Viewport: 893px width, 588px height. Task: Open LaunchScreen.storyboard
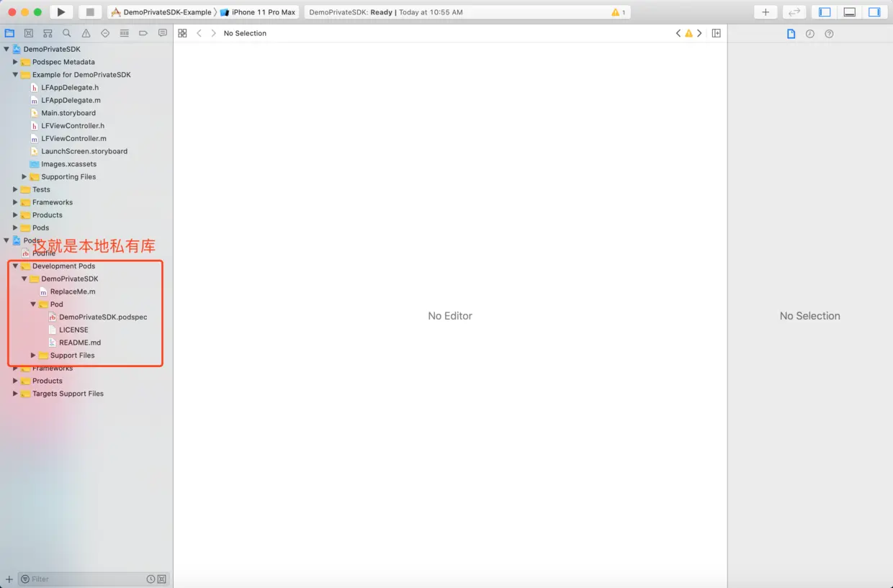click(84, 151)
